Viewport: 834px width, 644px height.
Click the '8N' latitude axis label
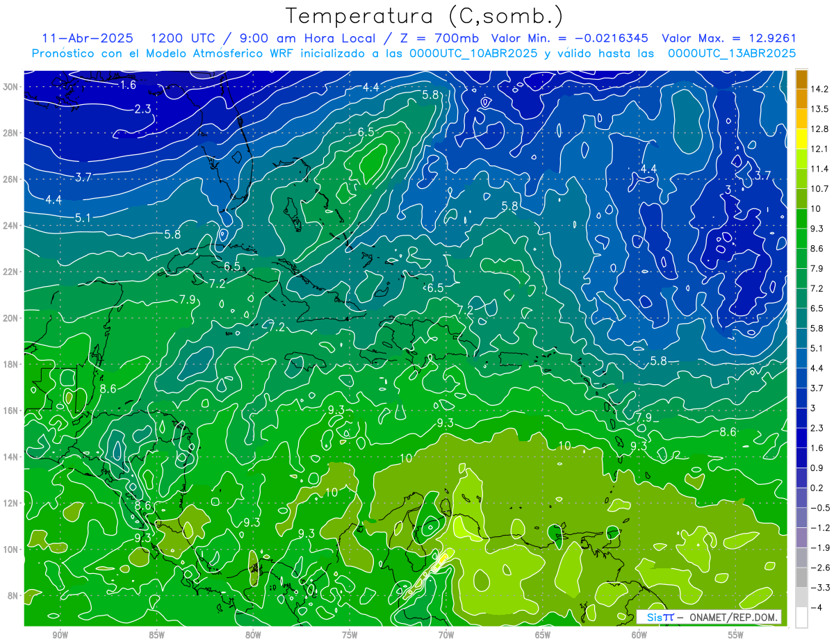[x=13, y=595]
